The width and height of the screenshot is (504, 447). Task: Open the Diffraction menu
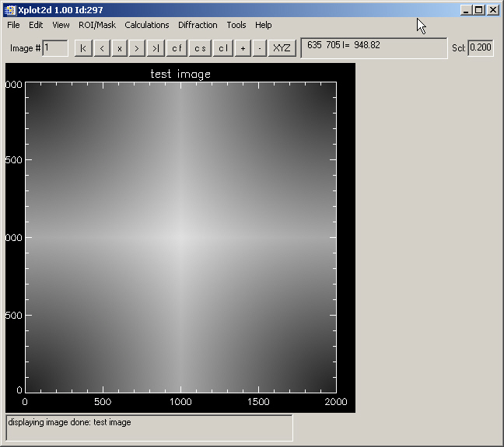[198, 25]
